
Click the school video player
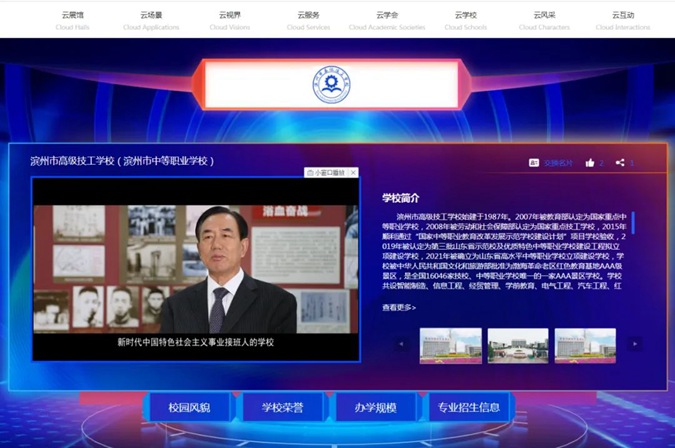pyautogui.click(x=195, y=268)
